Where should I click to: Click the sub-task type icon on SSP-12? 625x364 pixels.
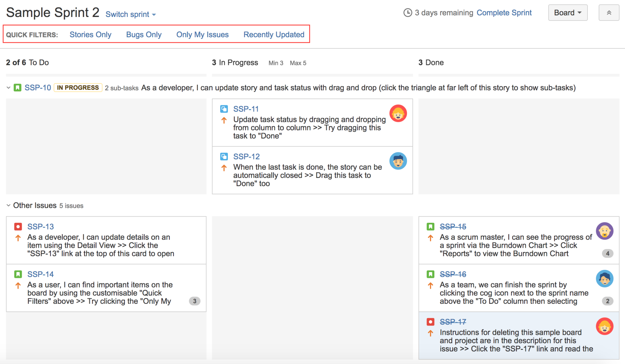pyautogui.click(x=224, y=157)
